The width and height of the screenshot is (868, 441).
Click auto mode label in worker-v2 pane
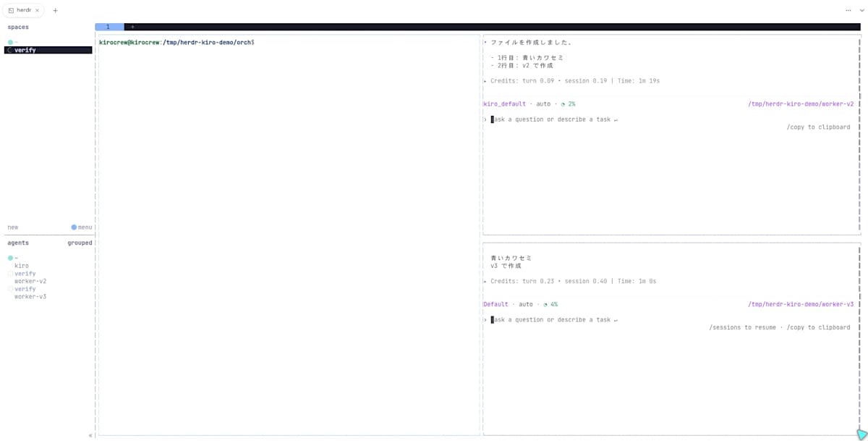point(543,104)
